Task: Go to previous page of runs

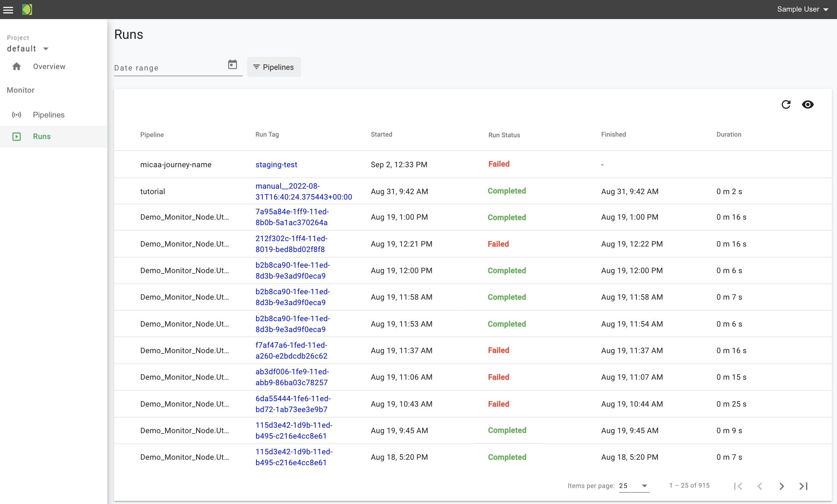Action: pos(760,486)
